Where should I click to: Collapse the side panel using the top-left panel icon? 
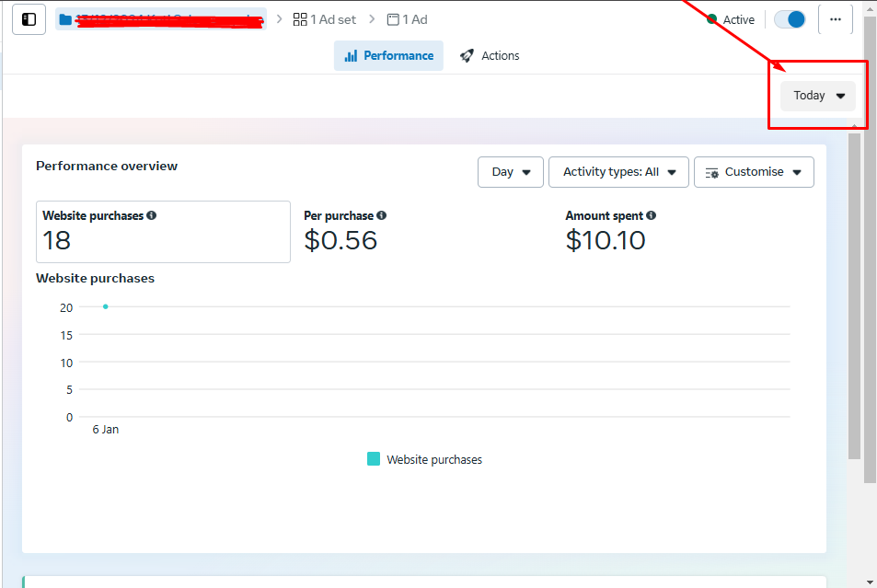[x=29, y=19]
